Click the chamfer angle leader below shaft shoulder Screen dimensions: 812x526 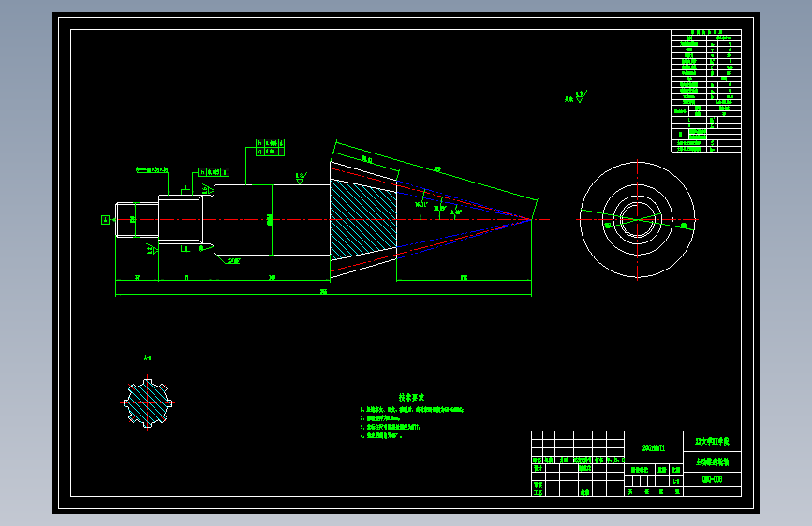(233, 261)
